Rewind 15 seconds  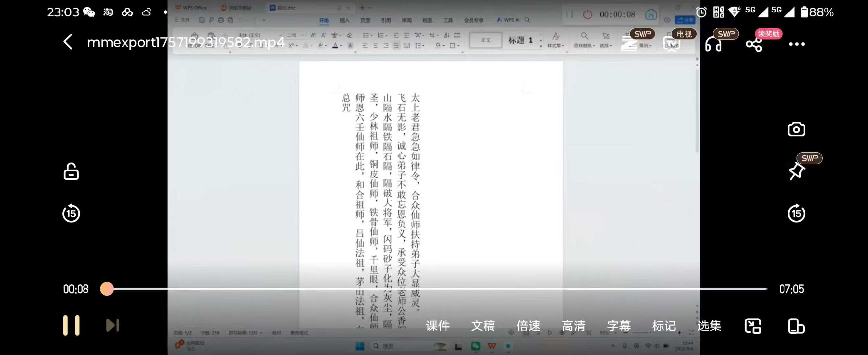(x=71, y=213)
